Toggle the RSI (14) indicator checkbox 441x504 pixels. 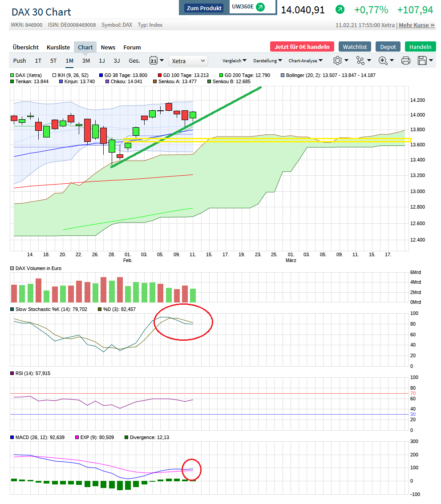pyautogui.click(x=12, y=373)
